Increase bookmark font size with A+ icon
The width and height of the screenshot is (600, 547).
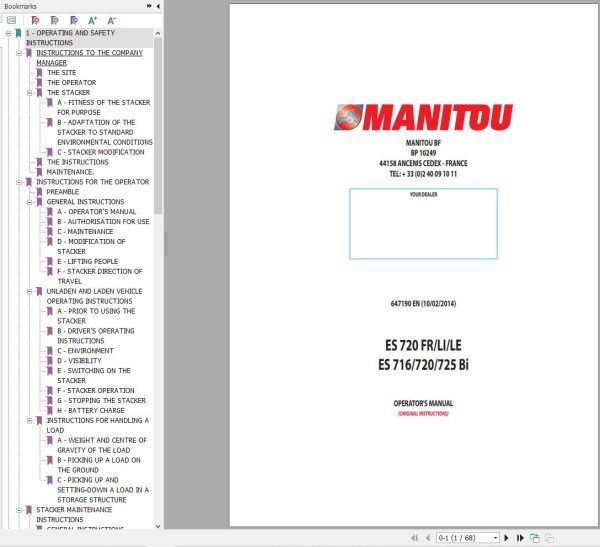coord(93,20)
